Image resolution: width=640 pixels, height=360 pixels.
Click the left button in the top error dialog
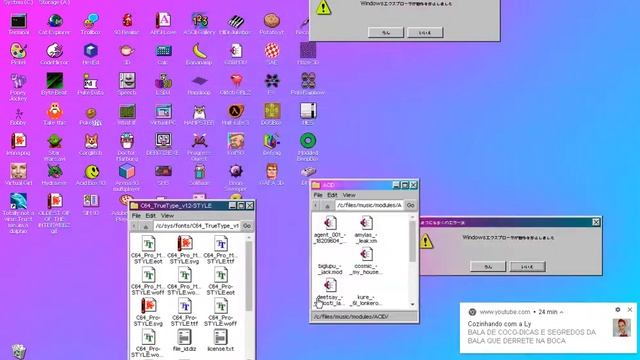[386, 33]
